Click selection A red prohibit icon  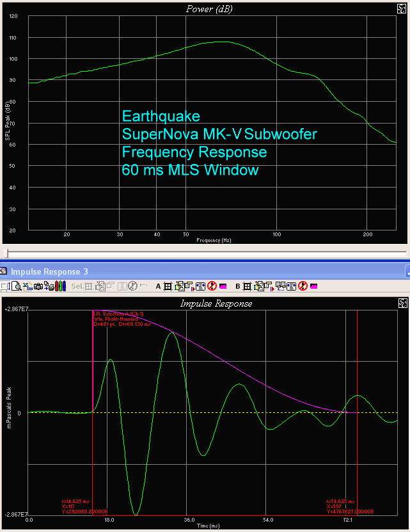[x=212, y=286]
